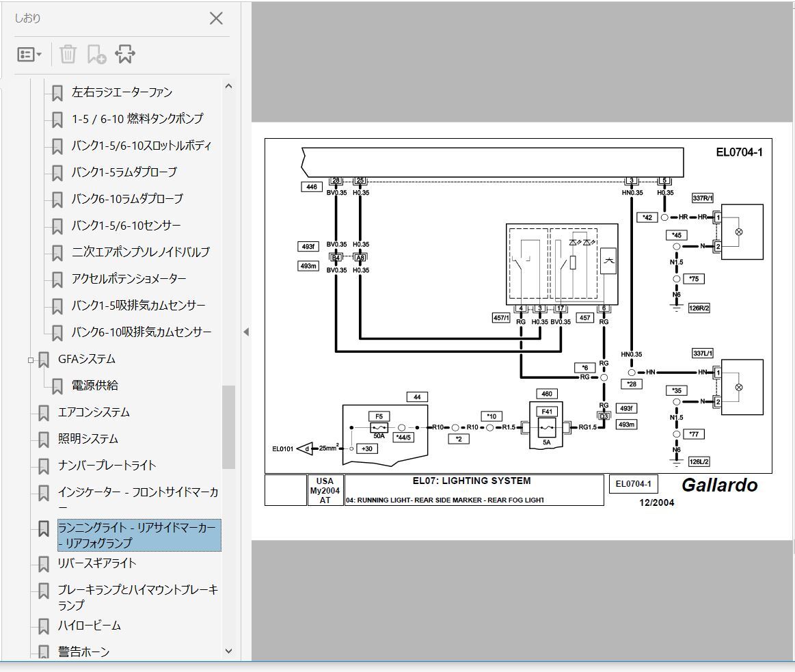This screenshot has height=672, width=795.
Task: Open the bookmark options dropdown menu
Action: [x=29, y=54]
